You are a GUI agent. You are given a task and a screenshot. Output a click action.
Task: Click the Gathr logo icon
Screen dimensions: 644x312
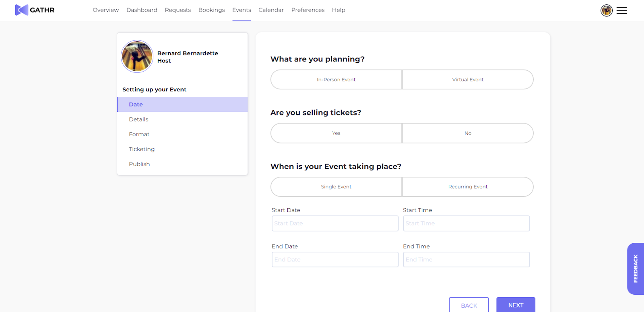(x=21, y=10)
